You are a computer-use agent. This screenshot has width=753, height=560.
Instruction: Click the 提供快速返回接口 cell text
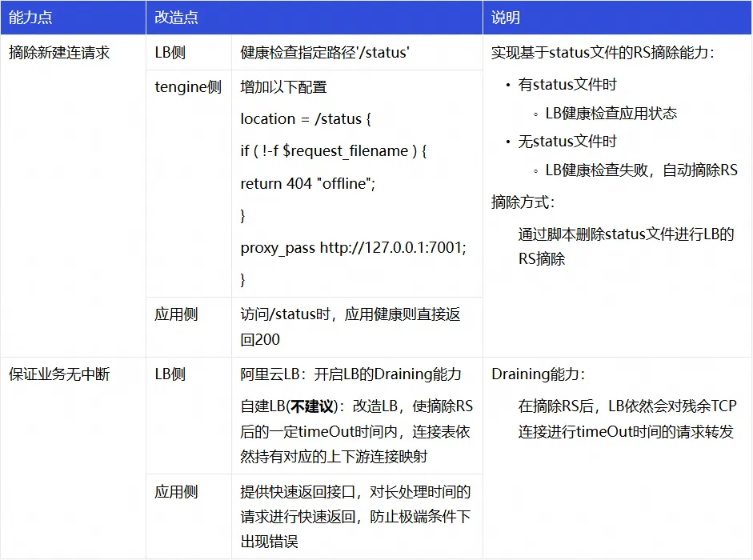[355, 517]
